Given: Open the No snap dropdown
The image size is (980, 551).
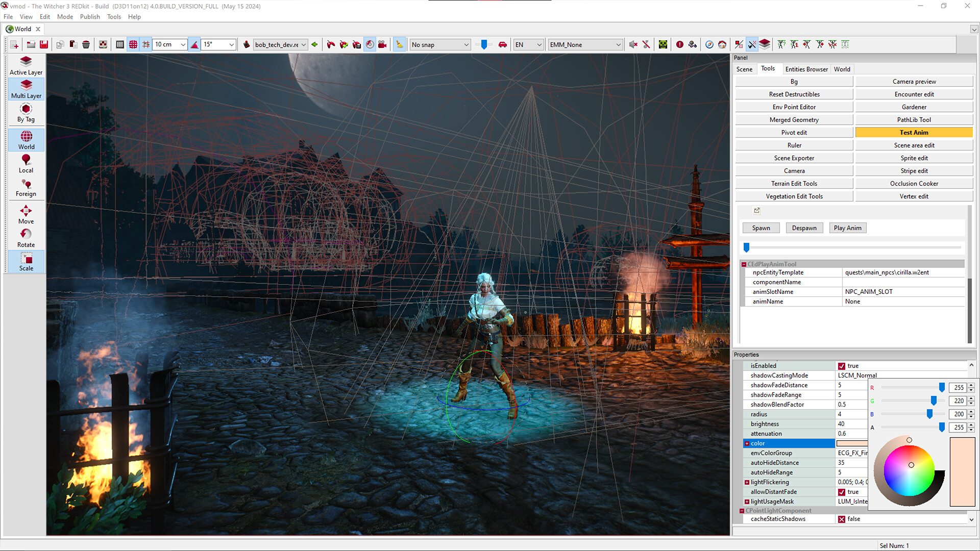Looking at the screenshot, I should point(439,44).
